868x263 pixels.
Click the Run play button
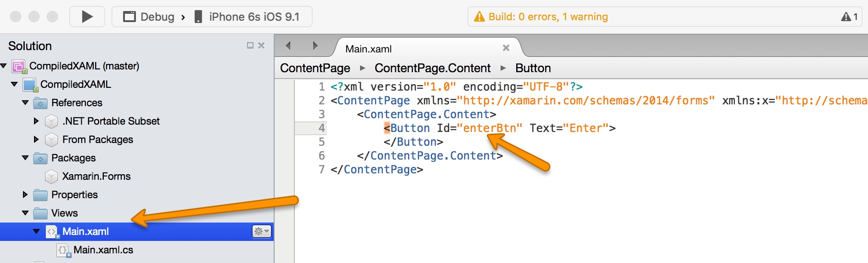tap(87, 17)
